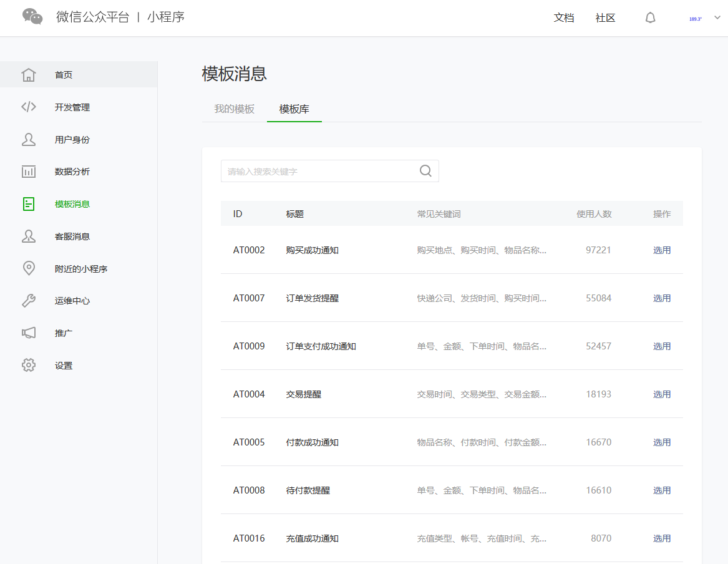728x564 pixels.
Task: Click the magnifier search icon
Action: pos(425,171)
